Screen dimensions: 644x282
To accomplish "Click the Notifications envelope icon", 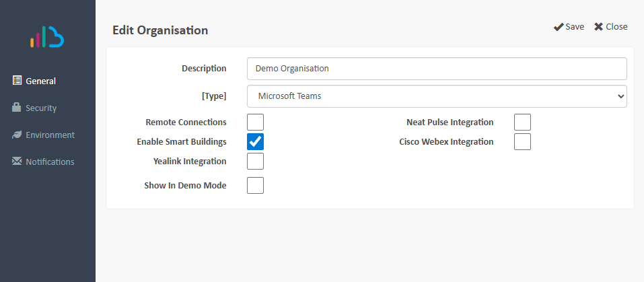I will (x=17, y=162).
